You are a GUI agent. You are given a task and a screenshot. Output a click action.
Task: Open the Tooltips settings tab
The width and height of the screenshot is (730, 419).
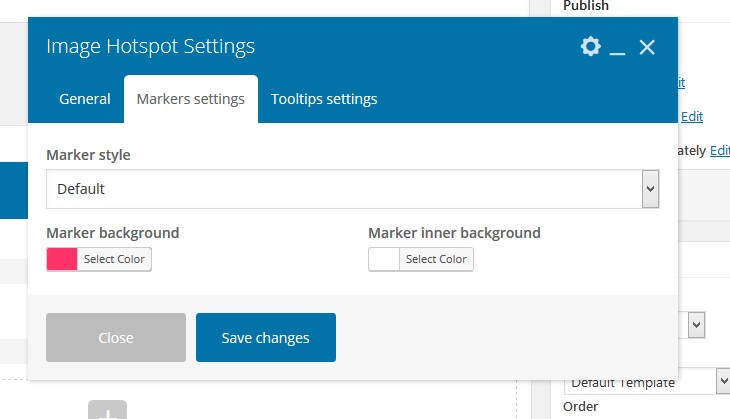[x=324, y=99]
